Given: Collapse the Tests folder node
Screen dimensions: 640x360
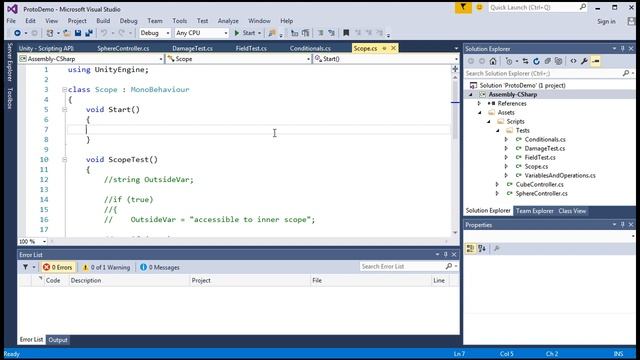Looking at the screenshot, I should [498, 131].
